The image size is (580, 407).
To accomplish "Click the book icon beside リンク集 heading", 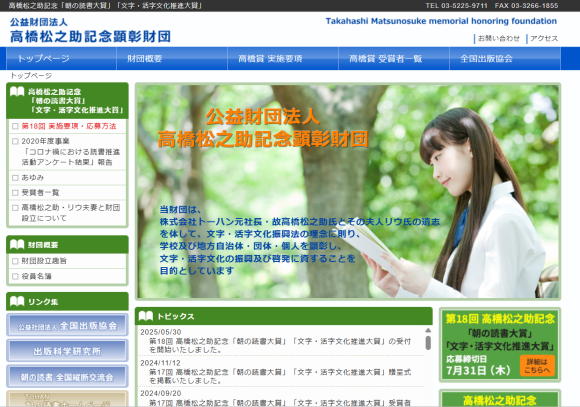I will (x=17, y=302).
